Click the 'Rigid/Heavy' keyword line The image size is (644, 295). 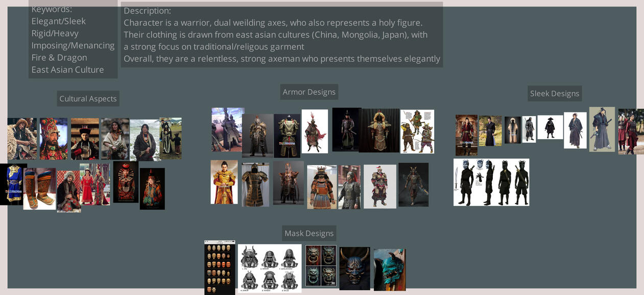(55, 33)
